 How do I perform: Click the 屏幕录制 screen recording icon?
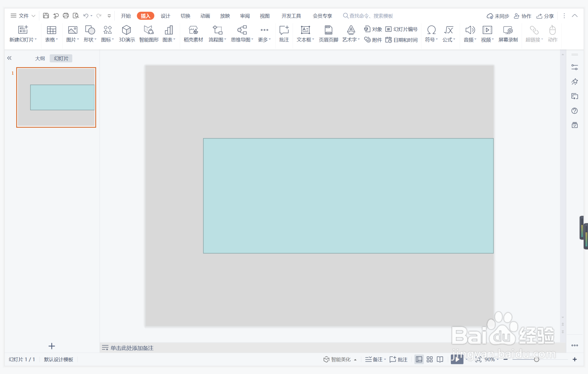coord(508,34)
